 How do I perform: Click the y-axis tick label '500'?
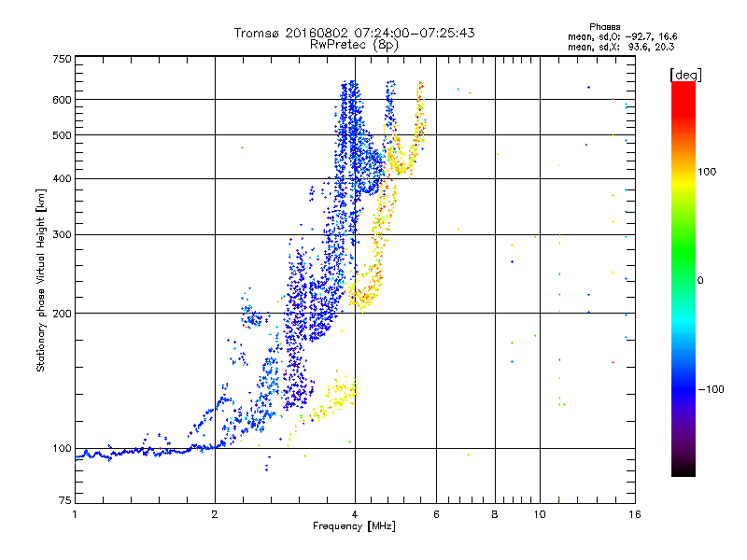click(x=62, y=135)
